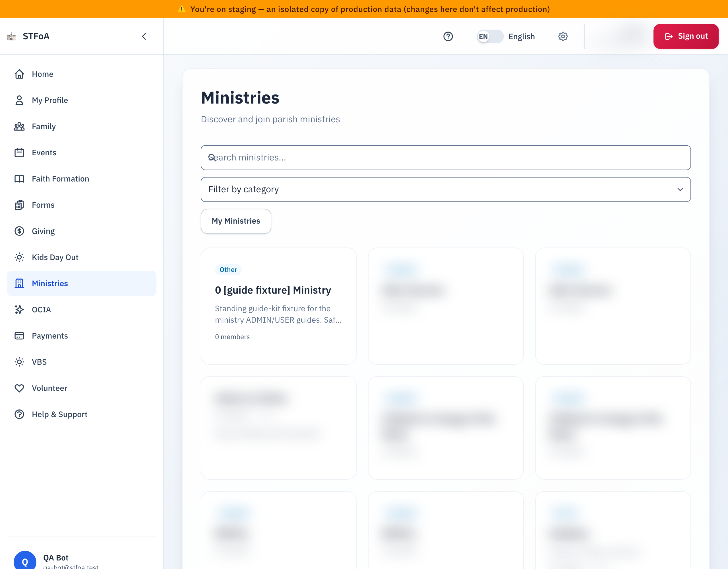Click the QA Bot avatar circle
Screen dimensions: 728x569
[x=25, y=561]
